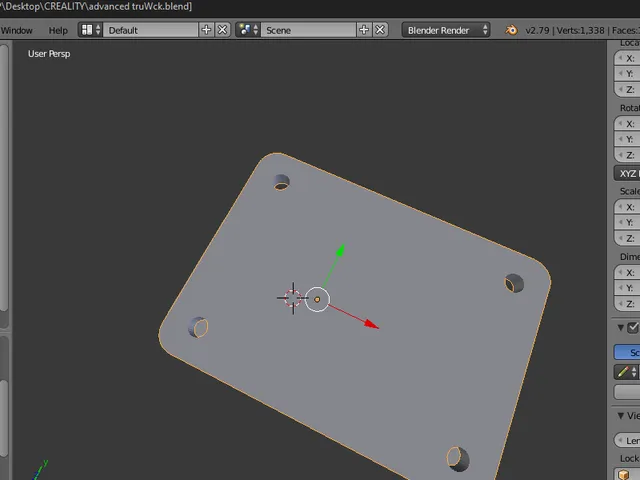Click the Dimensions X field
This screenshot has height=480, width=640.
coord(627,272)
